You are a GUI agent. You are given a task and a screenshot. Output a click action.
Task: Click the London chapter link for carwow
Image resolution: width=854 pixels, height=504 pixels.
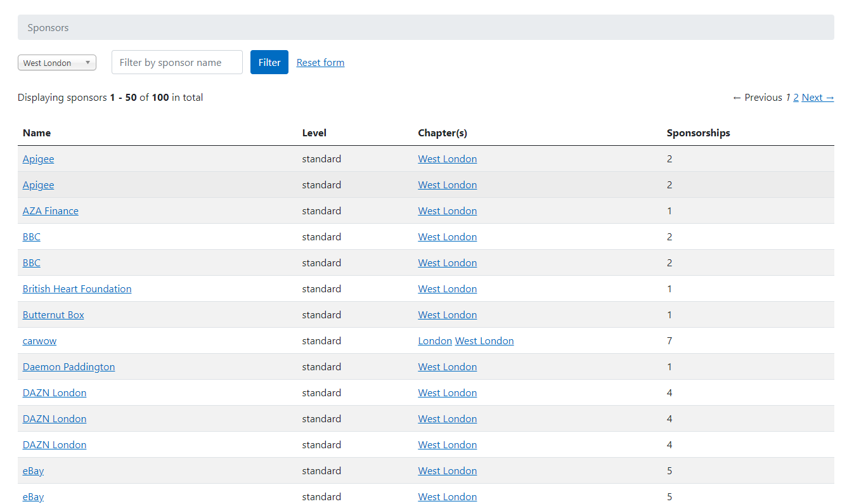coord(435,341)
